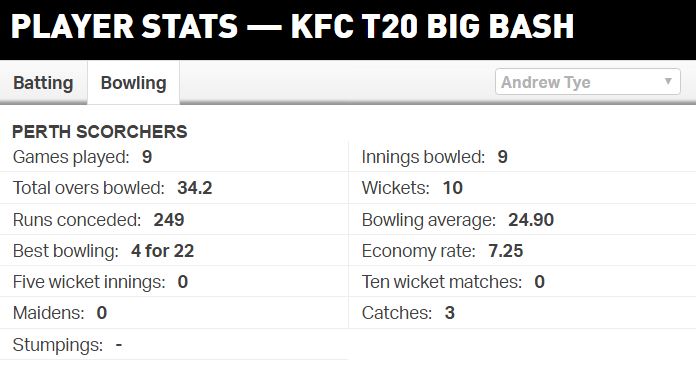Click the Bowling average 24.90 value
696x372 pixels.
point(531,220)
